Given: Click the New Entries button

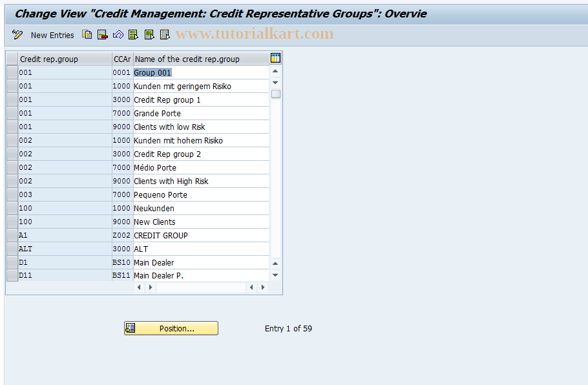Looking at the screenshot, I should (52, 36).
